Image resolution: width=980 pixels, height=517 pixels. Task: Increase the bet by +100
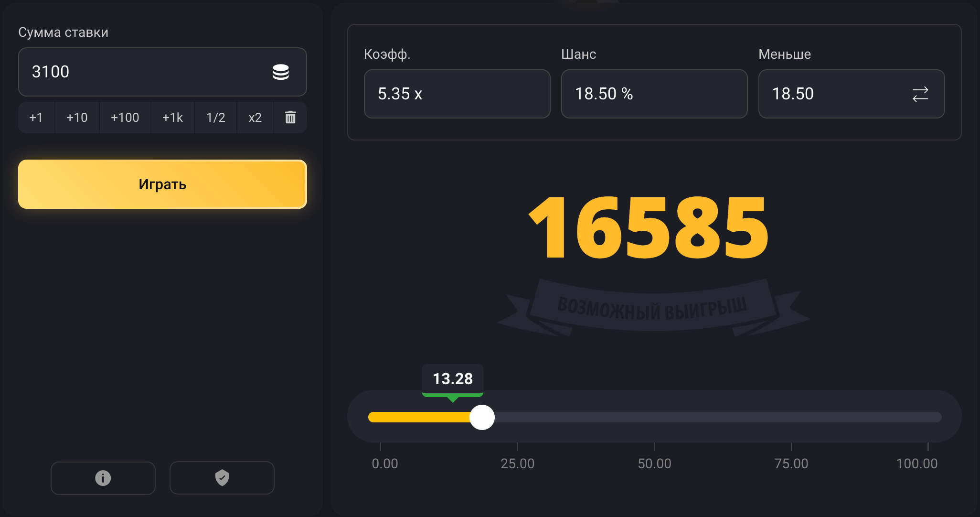(125, 118)
